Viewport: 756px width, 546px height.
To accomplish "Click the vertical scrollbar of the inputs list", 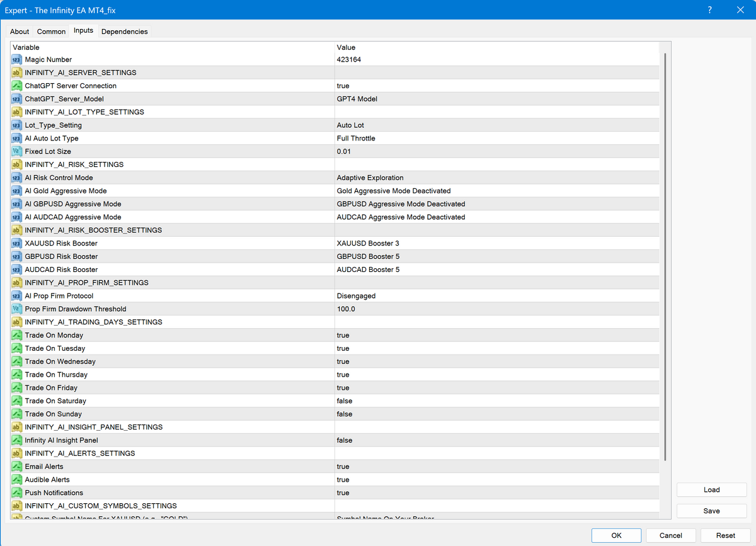I will pos(665,252).
